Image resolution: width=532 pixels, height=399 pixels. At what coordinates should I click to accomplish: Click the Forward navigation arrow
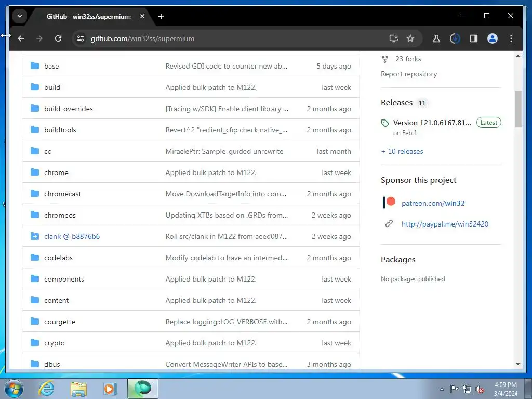39,38
